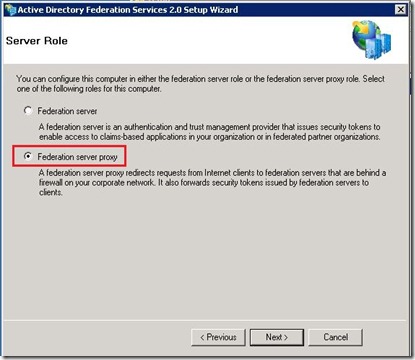Cancel the setup wizard

[335, 337]
